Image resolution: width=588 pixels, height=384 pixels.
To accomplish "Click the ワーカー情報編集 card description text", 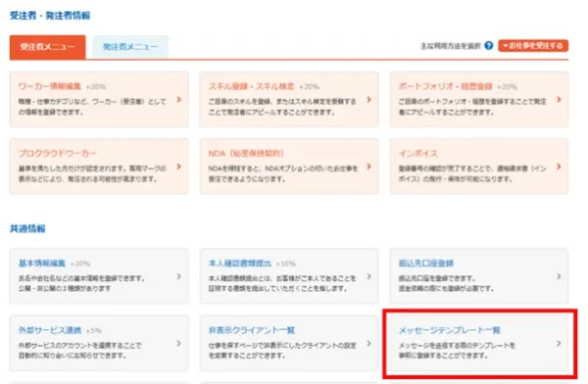I will click(x=92, y=107).
